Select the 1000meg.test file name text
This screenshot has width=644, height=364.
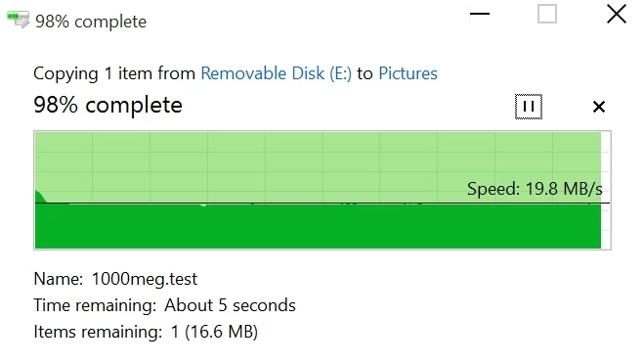tap(145, 279)
